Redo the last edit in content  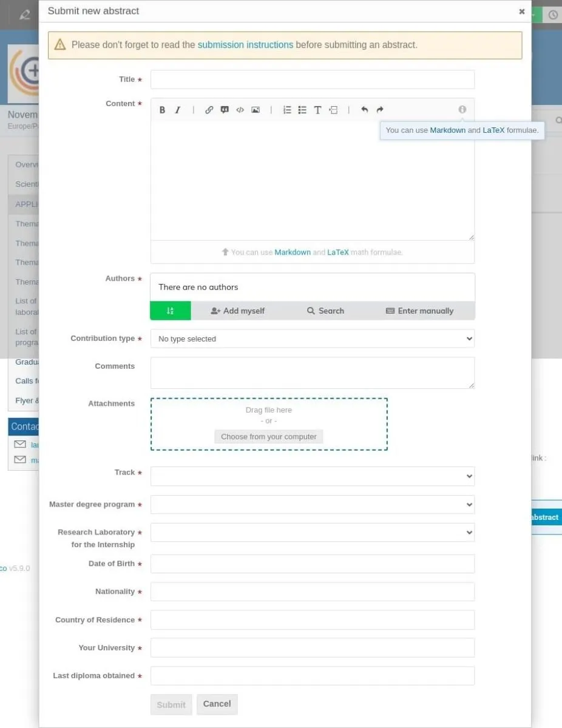point(380,110)
